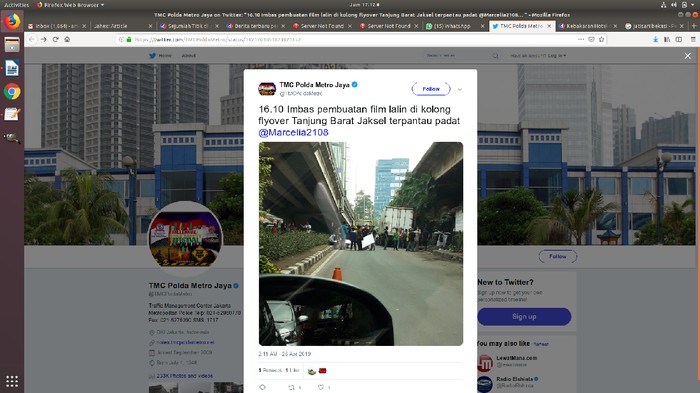
Task: Click the Firefox reload page icon
Action: (x=55, y=39)
